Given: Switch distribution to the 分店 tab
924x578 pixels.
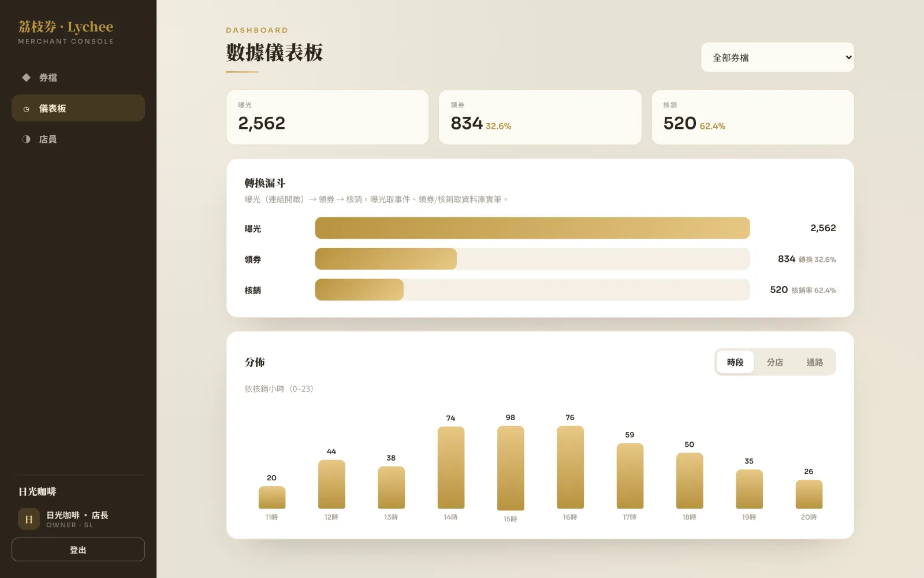Looking at the screenshot, I should (775, 362).
